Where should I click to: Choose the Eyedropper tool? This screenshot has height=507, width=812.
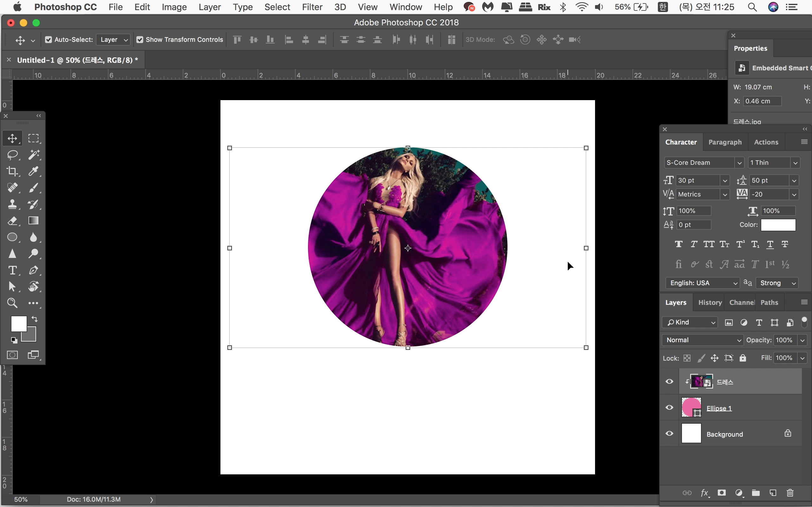(x=34, y=171)
